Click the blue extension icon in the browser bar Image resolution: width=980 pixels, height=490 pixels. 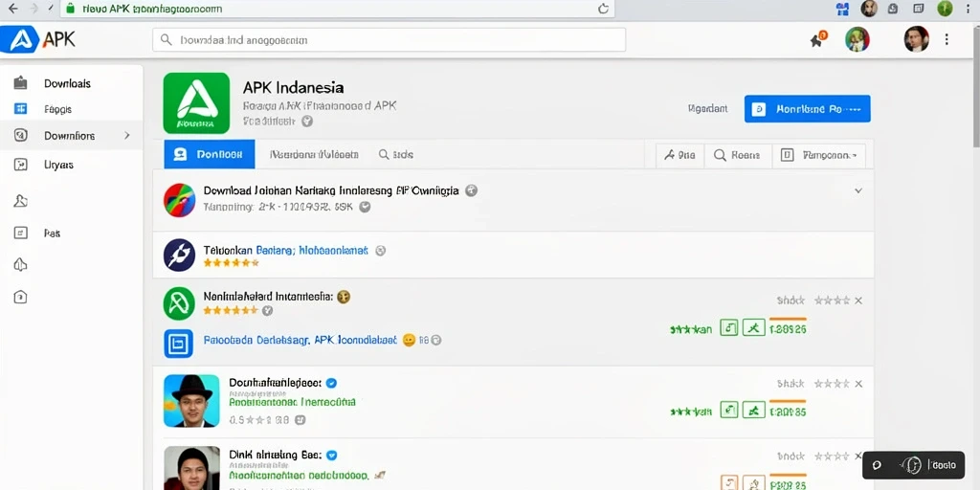tap(842, 8)
